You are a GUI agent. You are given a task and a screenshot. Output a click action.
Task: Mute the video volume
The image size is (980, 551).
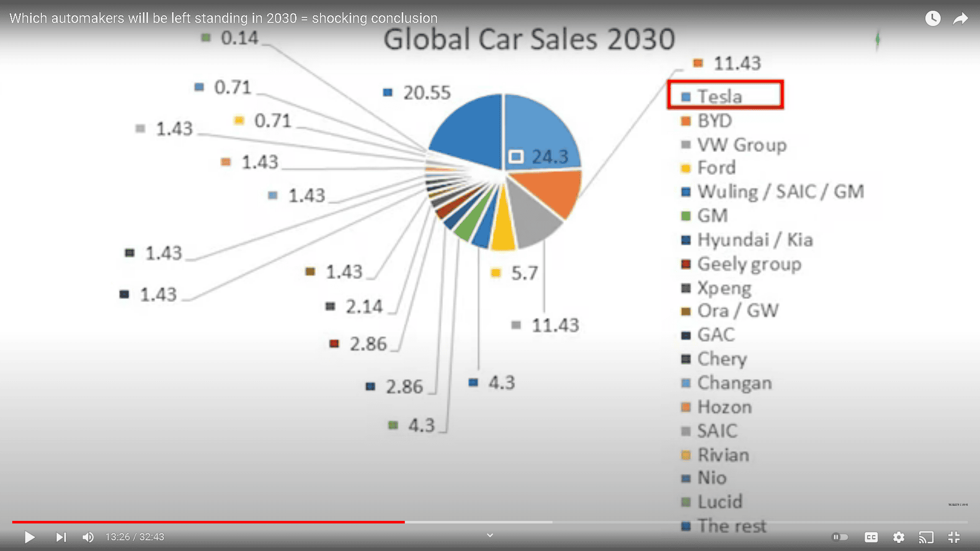[x=88, y=537]
